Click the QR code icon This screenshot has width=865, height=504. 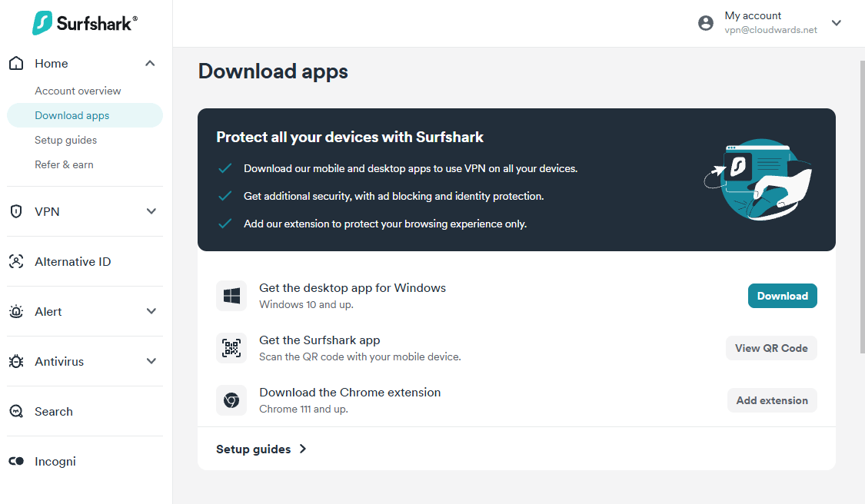pos(231,348)
